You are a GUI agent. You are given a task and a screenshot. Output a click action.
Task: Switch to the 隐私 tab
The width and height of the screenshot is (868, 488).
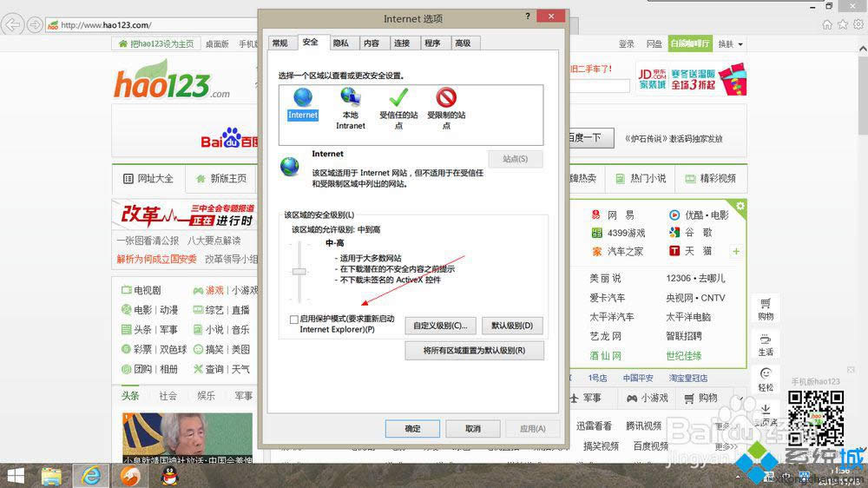(341, 43)
